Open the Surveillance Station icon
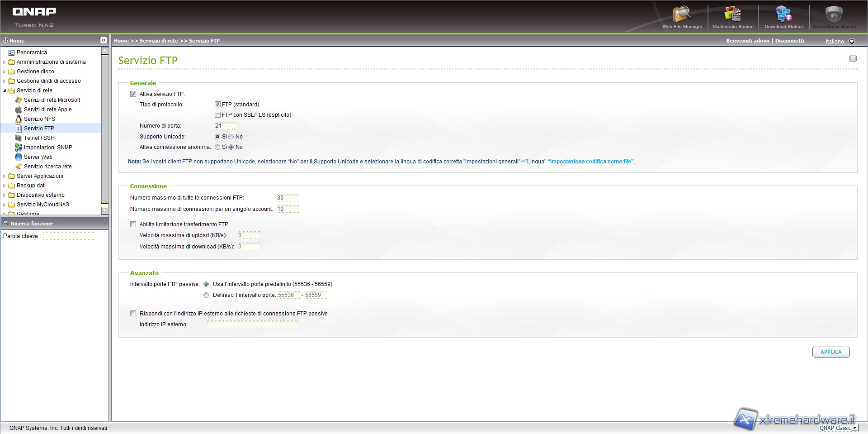The height and width of the screenshot is (434, 868). [834, 17]
